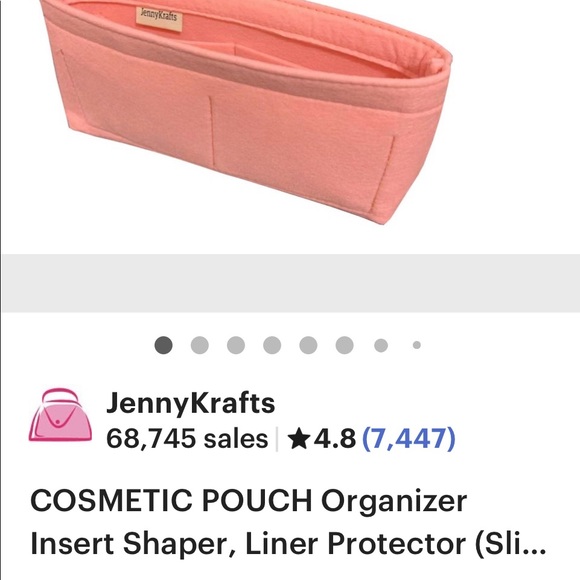Click the 'Insert Shaper, Liner Protector' title line
This screenshot has width=580, height=580.
[247, 544]
